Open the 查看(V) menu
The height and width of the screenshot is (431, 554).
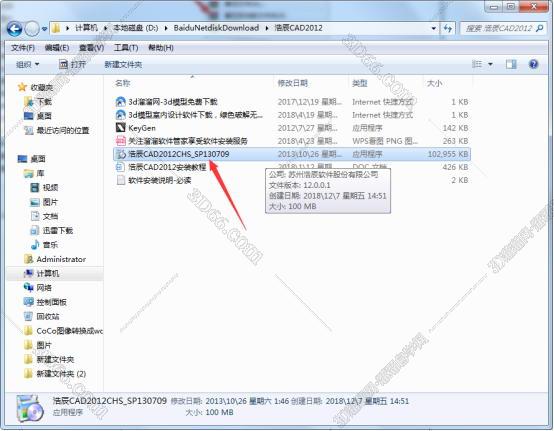tap(92, 48)
